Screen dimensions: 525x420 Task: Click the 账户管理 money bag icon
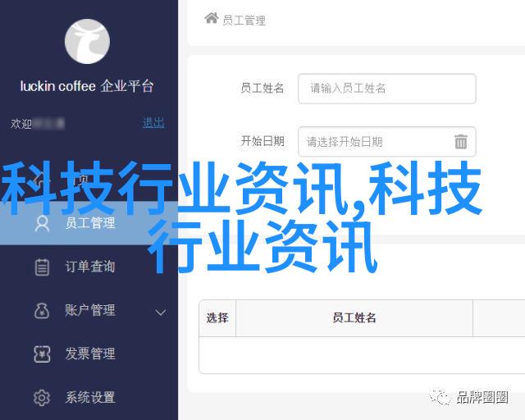pos(42,310)
